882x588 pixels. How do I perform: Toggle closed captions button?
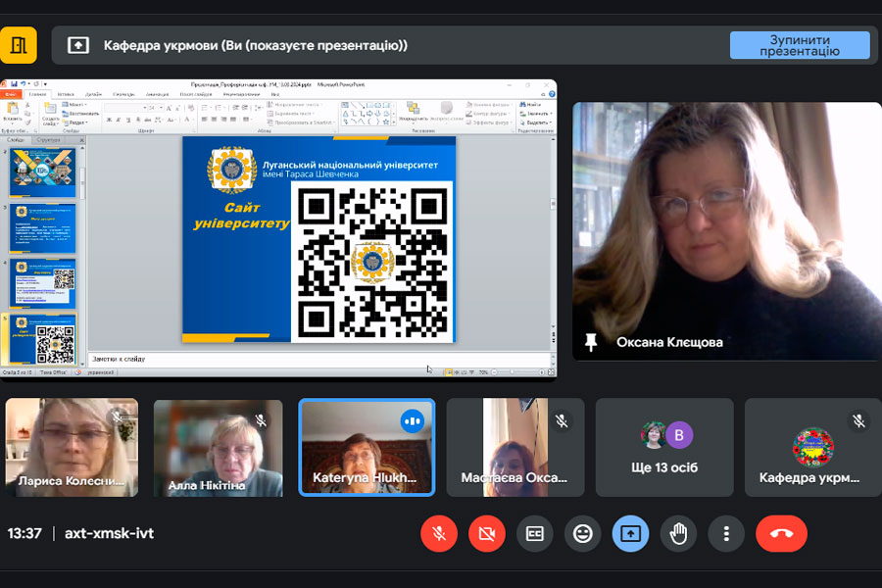(534, 533)
